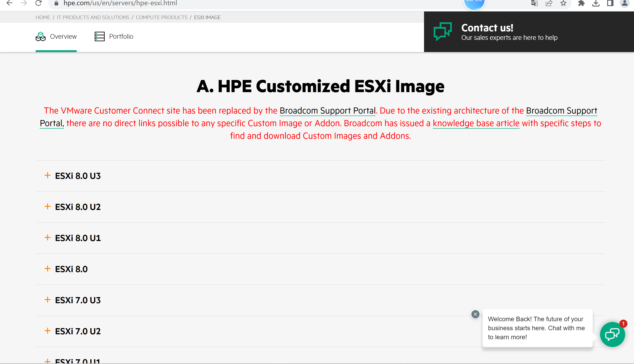
Task: Click the browser forward arrow
Action: pyautogui.click(x=24, y=3)
